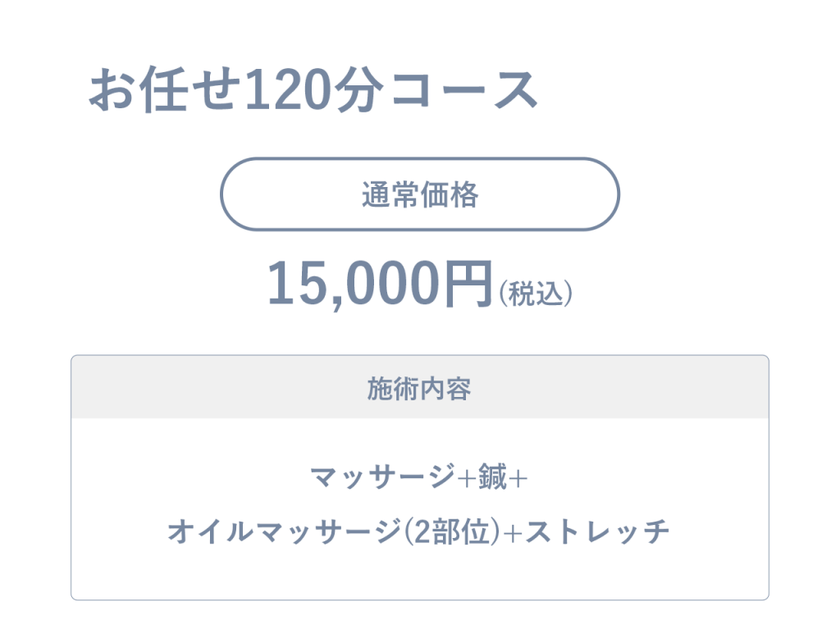840x643 pixels.
Task: Click the お任せ text at heading start
Action: point(164,89)
